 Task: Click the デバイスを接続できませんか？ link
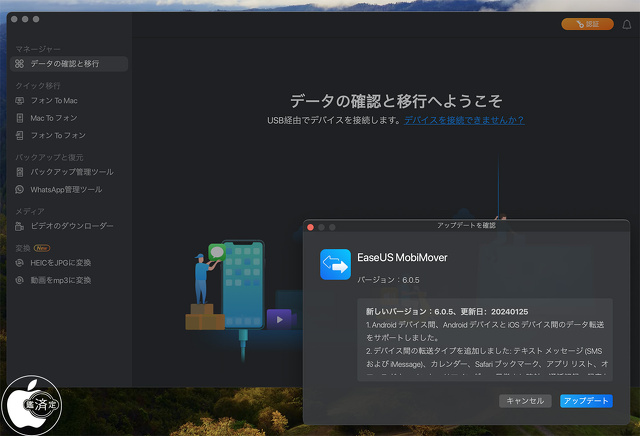[x=464, y=120]
